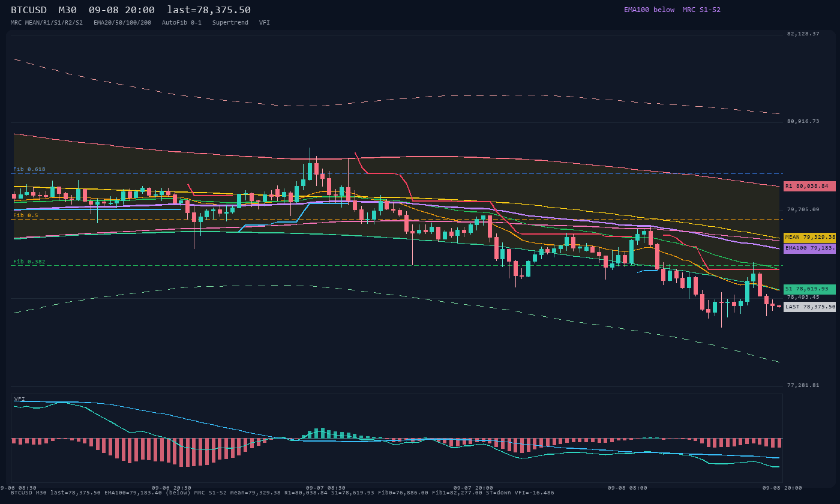Click the 79,705.09 price axis label
The width and height of the screenshot is (840, 504).
point(803,210)
